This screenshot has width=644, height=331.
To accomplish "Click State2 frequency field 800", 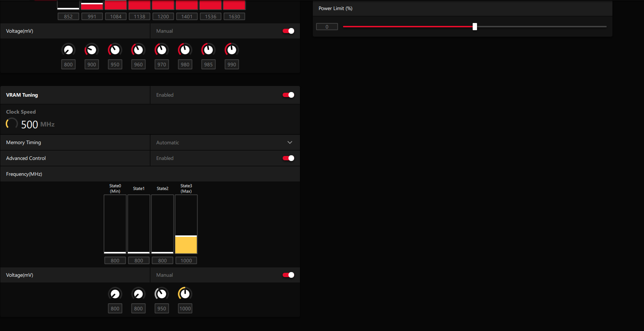I will pyautogui.click(x=162, y=261).
